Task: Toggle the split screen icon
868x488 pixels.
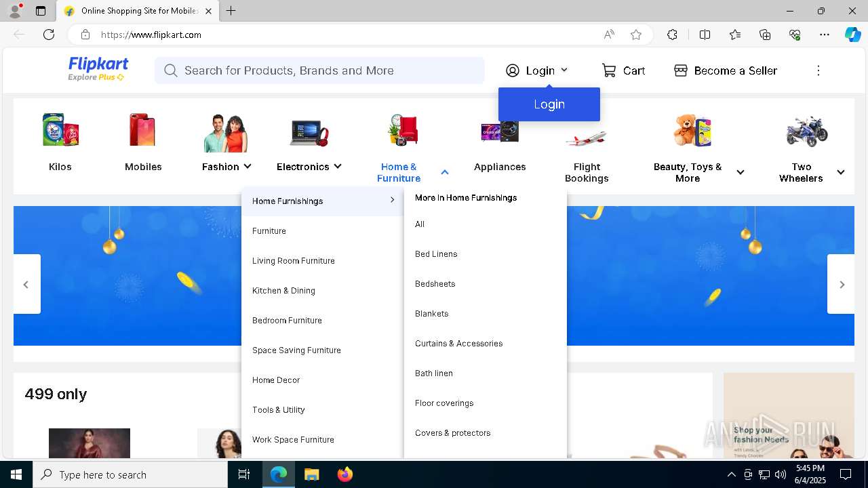Action: pos(705,35)
